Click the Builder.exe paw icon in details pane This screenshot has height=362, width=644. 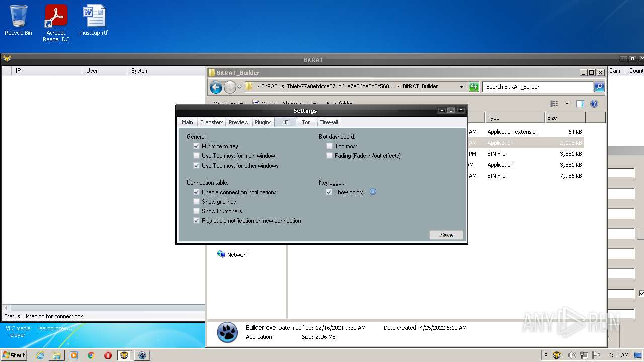(x=227, y=332)
